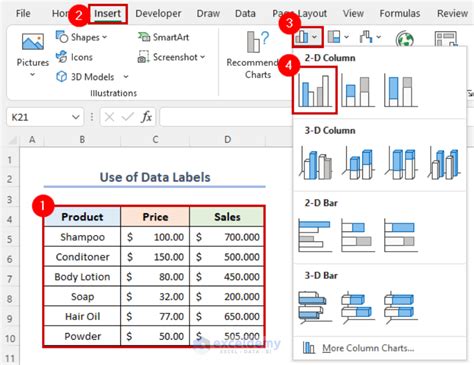Select the 3-D Column chart
The width and height of the screenshot is (474, 365).
444,164
